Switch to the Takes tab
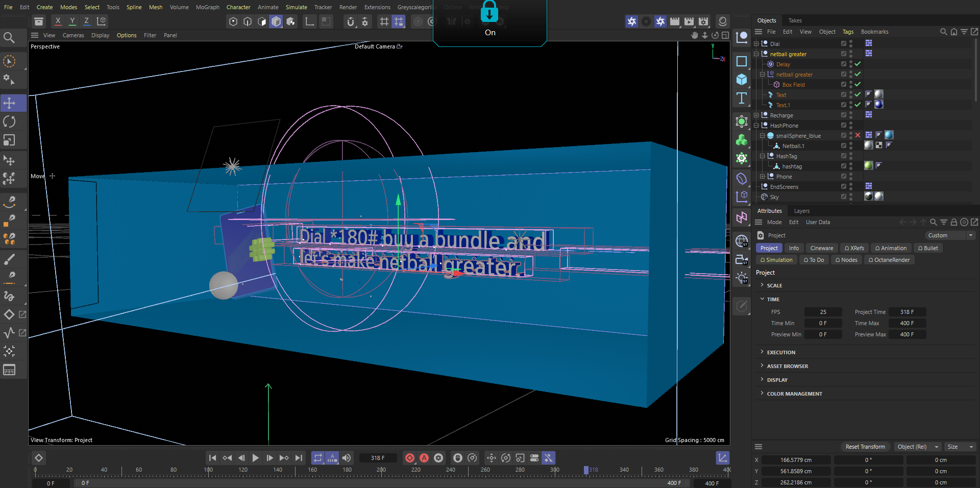Screen dimensions: 980x488 795,20
